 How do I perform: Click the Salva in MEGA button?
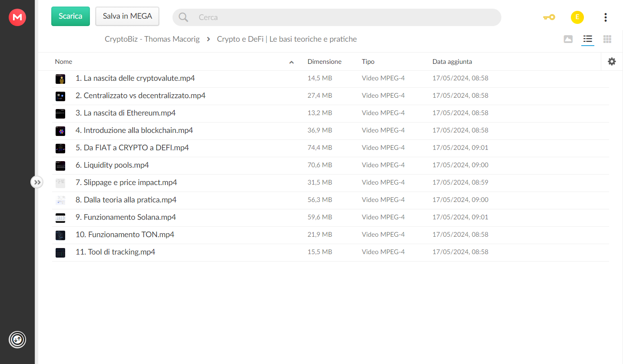127,16
